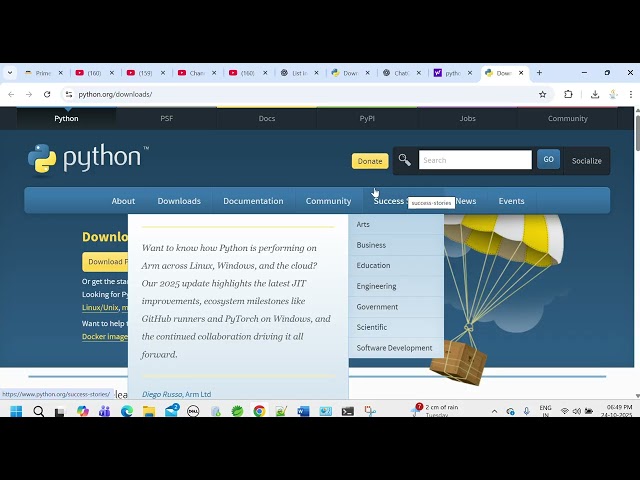Click the microphone icon in the system tray
This screenshot has width=640, height=480.
coord(527,411)
